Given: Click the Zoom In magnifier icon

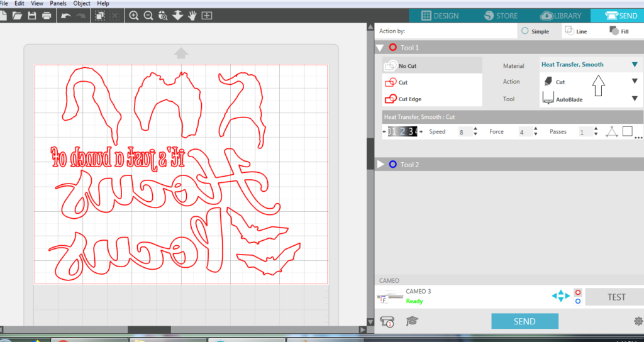Looking at the screenshot, I should pos(134,16).
